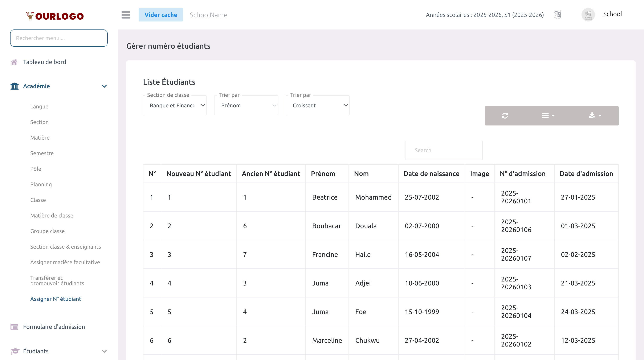Open the export download dropdown icon
The image size is (644, 360).
[x=595, y=116]
